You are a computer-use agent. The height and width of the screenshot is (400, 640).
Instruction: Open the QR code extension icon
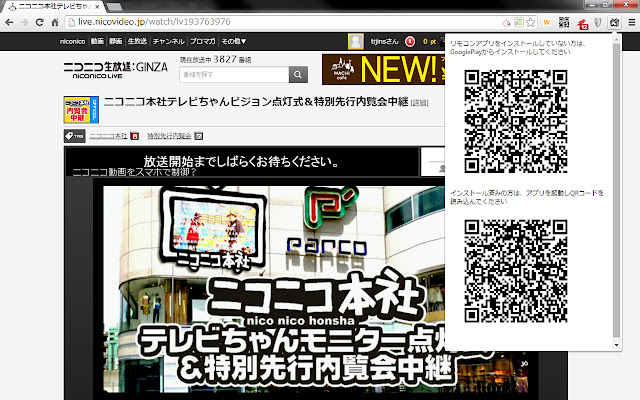pos(564,22)
